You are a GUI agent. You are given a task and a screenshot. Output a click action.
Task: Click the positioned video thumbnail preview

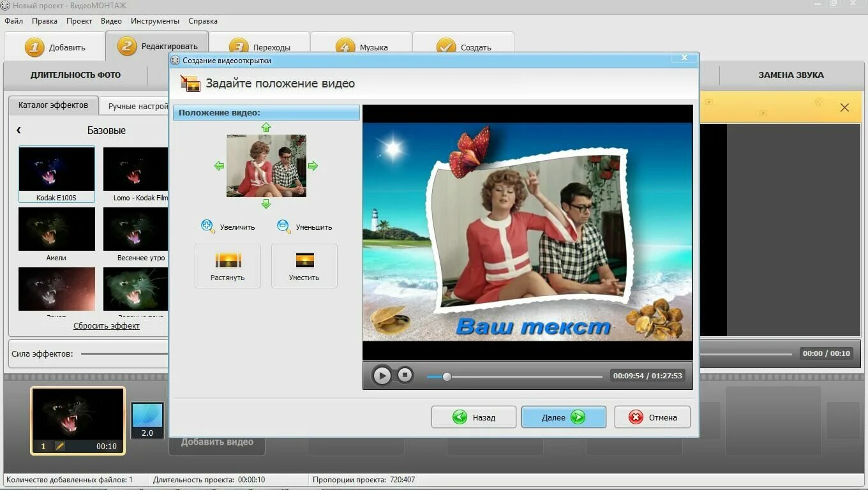[x=266, y=166]
